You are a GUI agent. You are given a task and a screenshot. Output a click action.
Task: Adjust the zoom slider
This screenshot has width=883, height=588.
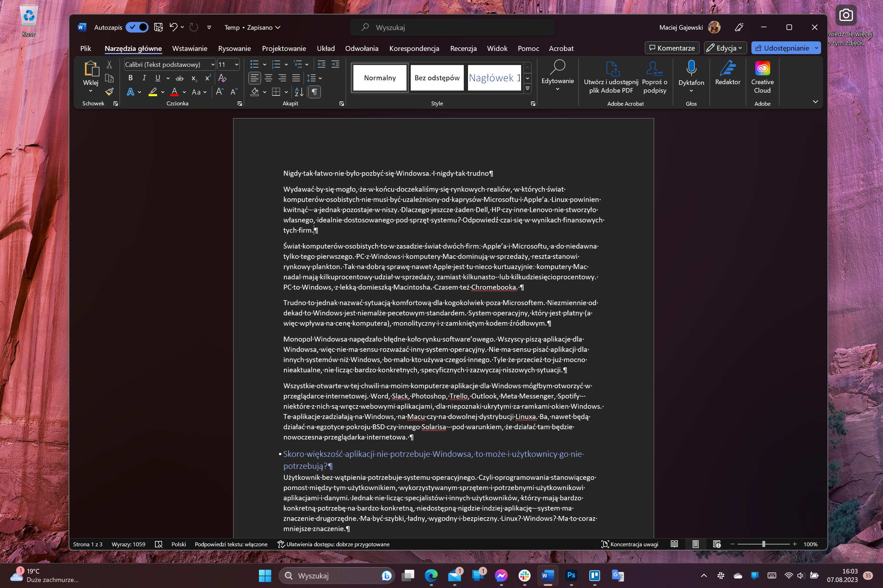click(763, 544)
